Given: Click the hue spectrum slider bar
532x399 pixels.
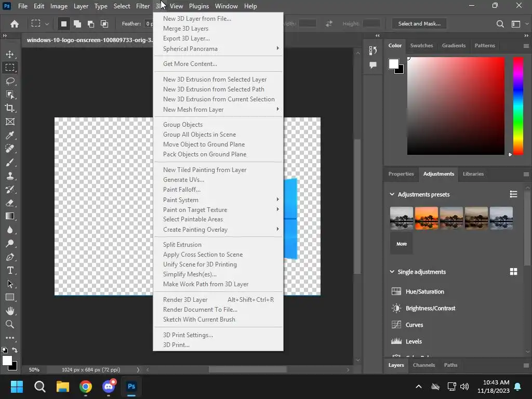Looking at the screenshot, I should [518, 106].
